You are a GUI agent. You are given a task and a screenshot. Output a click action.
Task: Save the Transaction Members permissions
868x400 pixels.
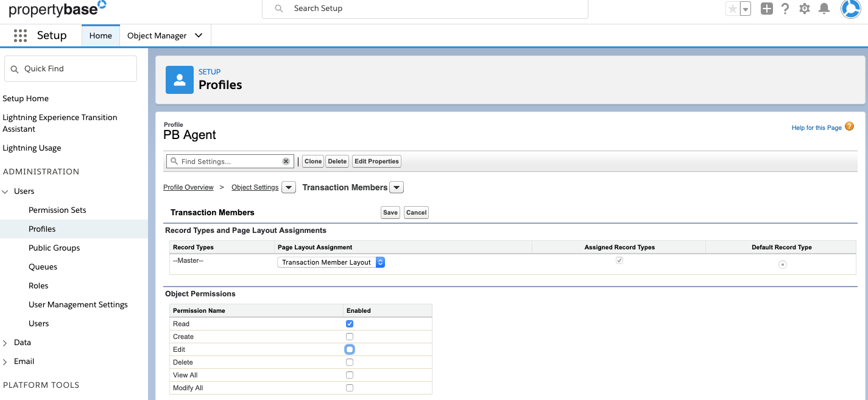point(390,212)
